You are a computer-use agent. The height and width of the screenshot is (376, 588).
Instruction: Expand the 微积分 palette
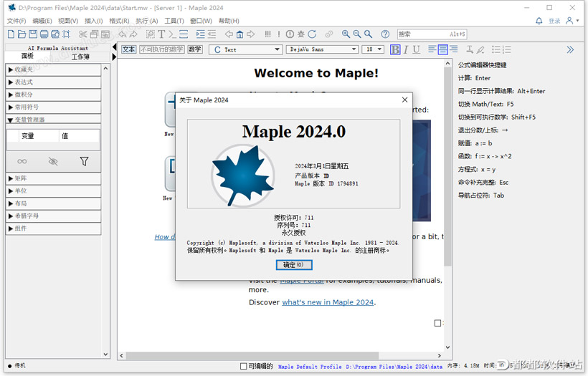tap(54, 95)
